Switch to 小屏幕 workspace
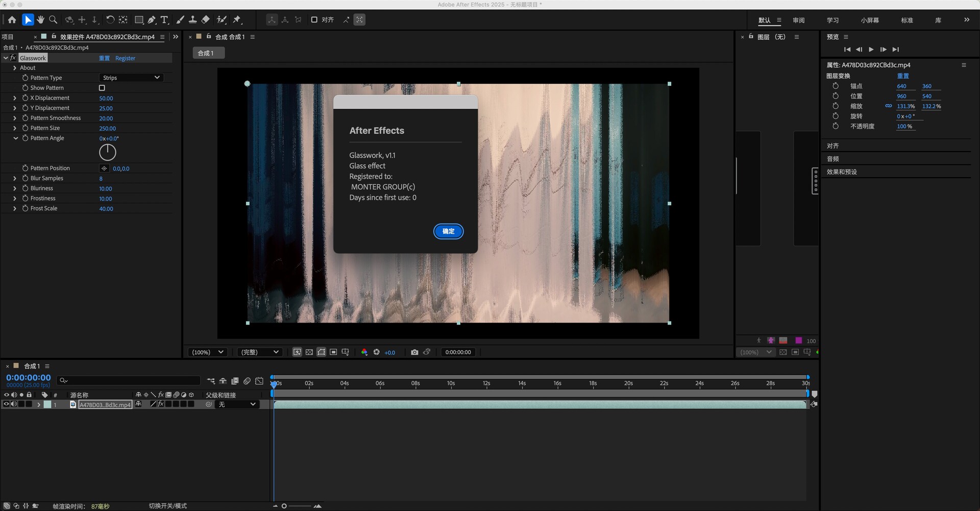 [x=870, y=20]
